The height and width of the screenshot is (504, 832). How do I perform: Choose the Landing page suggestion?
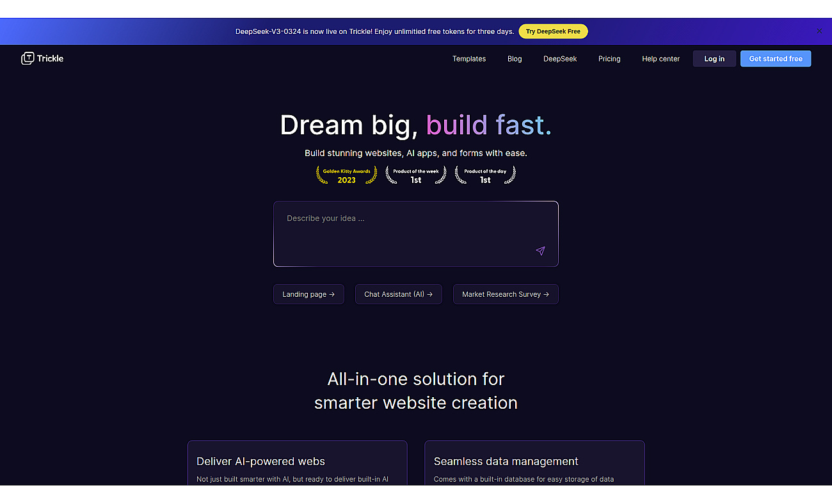tap(308, 294)
